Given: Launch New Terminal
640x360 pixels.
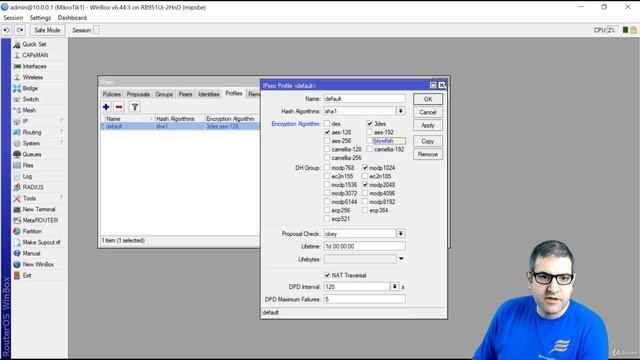Looking at the screenshot, I should click(x=39, y=209).
